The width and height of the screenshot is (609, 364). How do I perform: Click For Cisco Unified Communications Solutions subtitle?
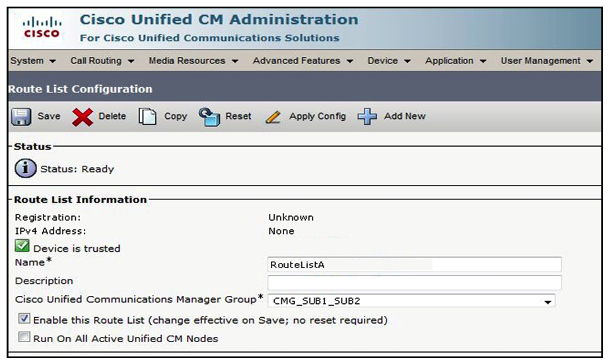(210, 38)
